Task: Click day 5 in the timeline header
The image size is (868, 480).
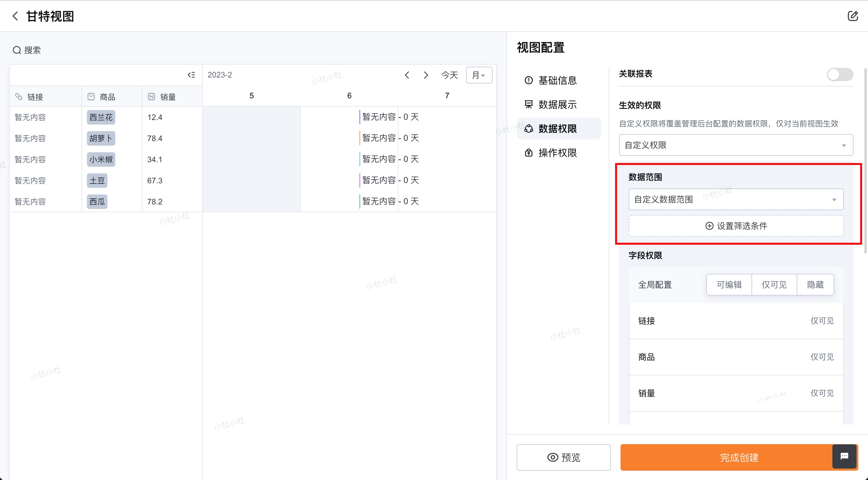Action: click(252, 96)
